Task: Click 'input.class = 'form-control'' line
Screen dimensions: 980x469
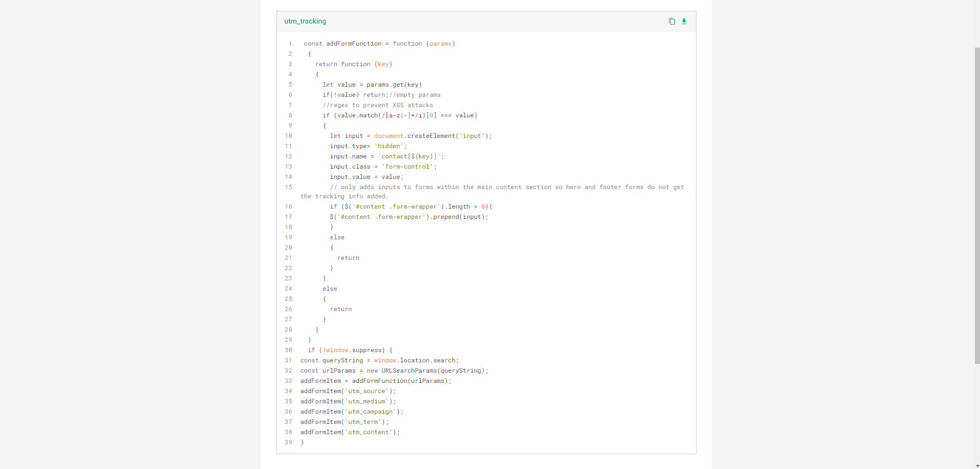Action: point(383,167)
